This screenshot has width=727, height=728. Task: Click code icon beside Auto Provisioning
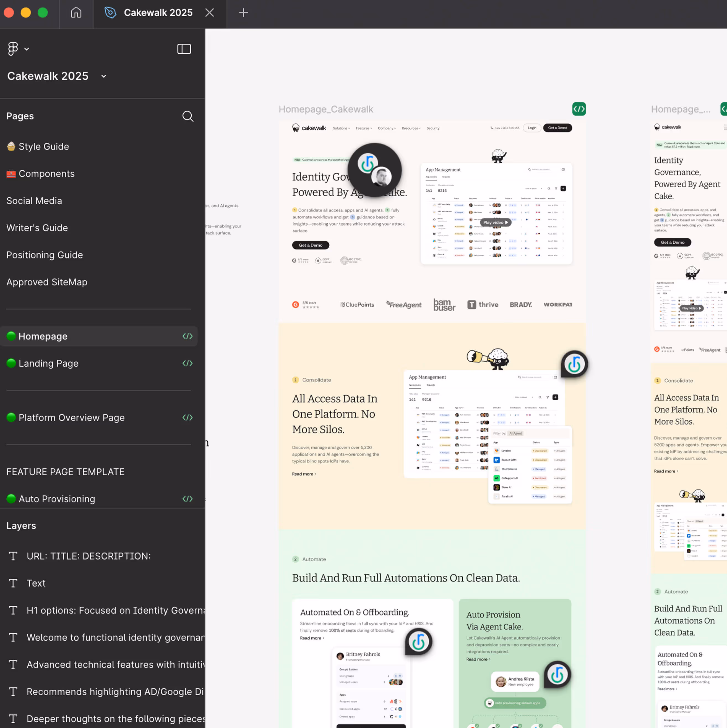coord(187,499)
